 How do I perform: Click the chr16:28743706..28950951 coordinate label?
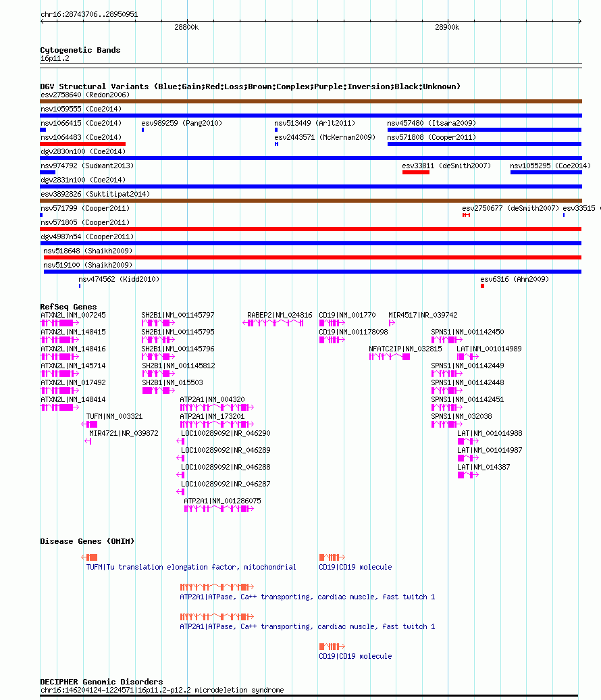(89, 14)
